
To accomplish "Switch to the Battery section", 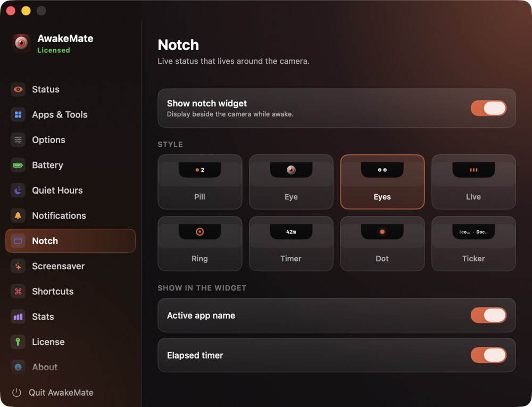I will point(71,165).
